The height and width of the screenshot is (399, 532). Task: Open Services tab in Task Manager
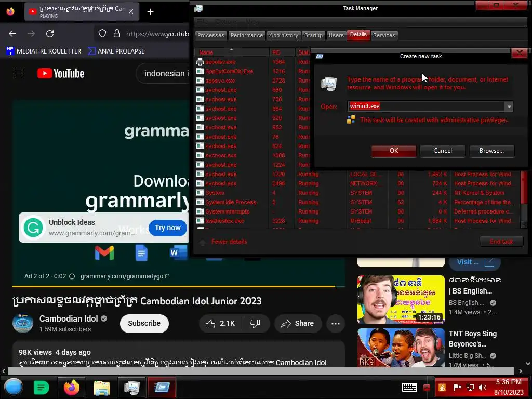click(384, 35)
